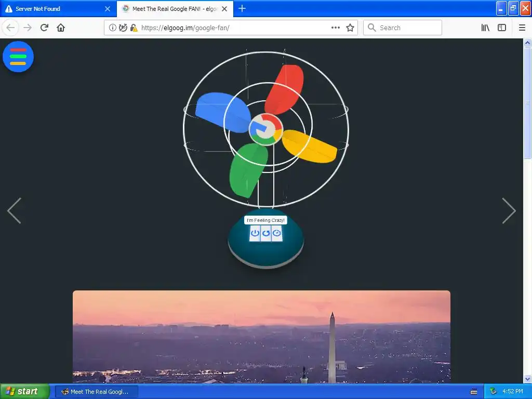Viewport: 532px width, 399px height.
Task: Close the Google FAN tab
Action: click(224, 9)
